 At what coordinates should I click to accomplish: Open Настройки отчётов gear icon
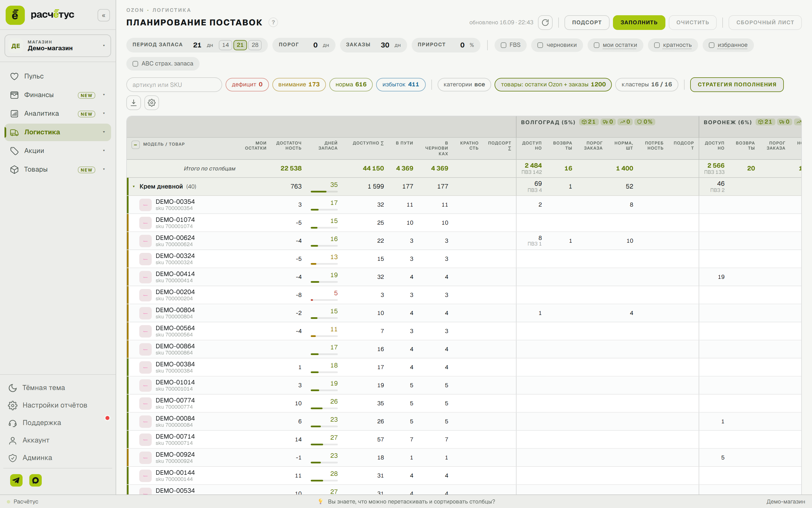(13, 405)
